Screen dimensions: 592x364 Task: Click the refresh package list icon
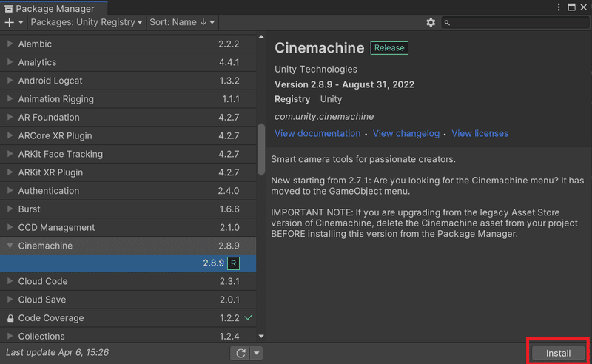click(x=240, y=353)
